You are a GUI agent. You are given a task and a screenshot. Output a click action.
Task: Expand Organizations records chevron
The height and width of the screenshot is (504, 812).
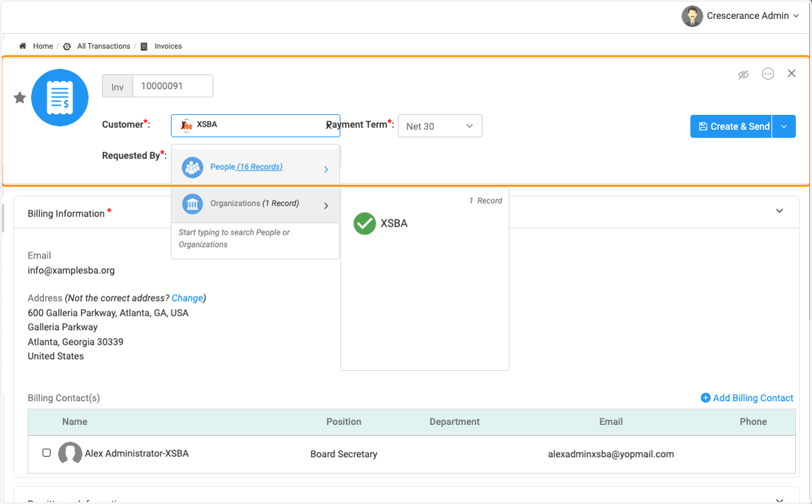[x=326, y=206]
